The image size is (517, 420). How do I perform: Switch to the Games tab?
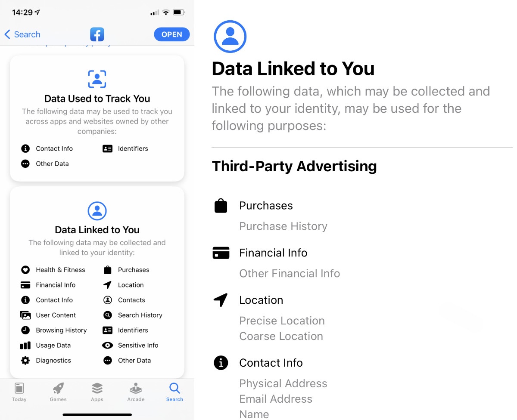tap(58, 392)
